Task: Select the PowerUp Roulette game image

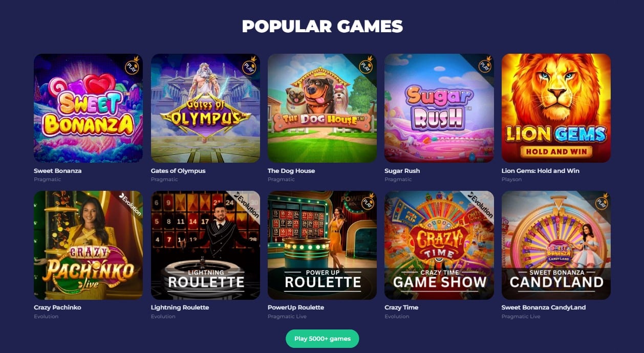Action: (x=322, y=245)
